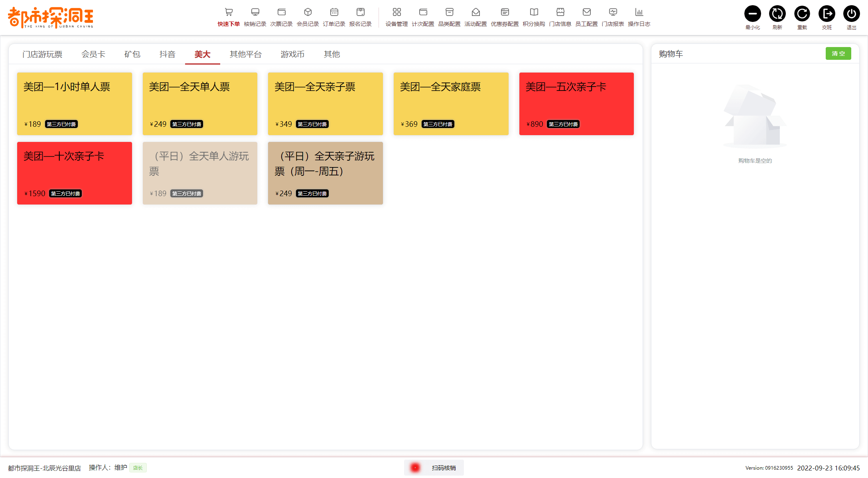Click 第三方已付费 badge on ¥890 card

pyautogui.click(x=563, y=124)
